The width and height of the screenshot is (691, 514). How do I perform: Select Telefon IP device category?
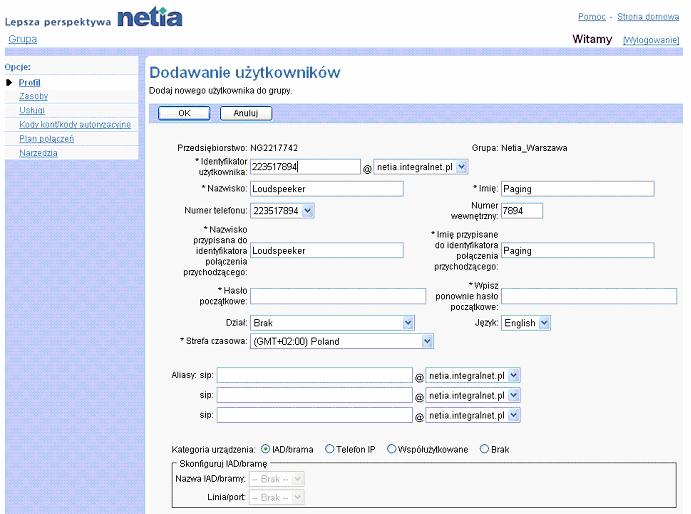[x=329, y=449]
